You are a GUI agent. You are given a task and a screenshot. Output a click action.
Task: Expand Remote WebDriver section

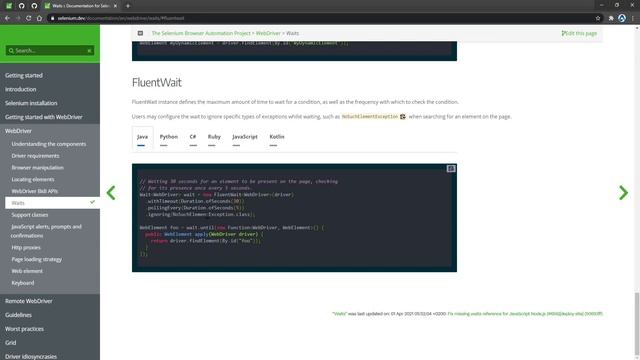[x=29, y=301]
